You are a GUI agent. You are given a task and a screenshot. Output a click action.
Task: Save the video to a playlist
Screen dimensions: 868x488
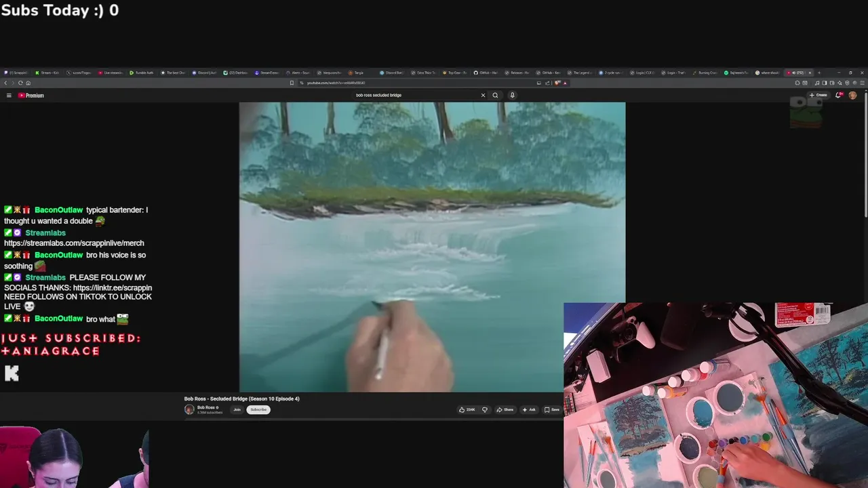[552, 409]
